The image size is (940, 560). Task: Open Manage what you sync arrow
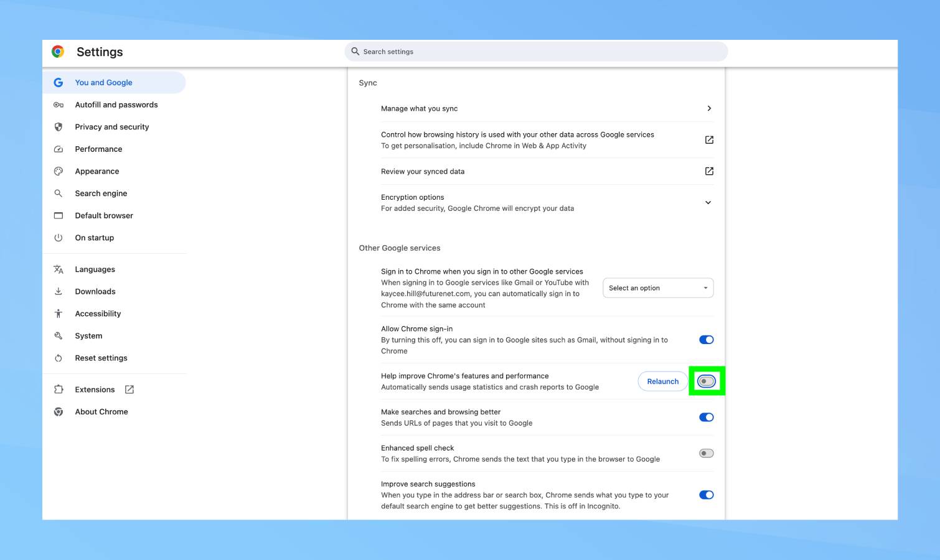point(708,108)
